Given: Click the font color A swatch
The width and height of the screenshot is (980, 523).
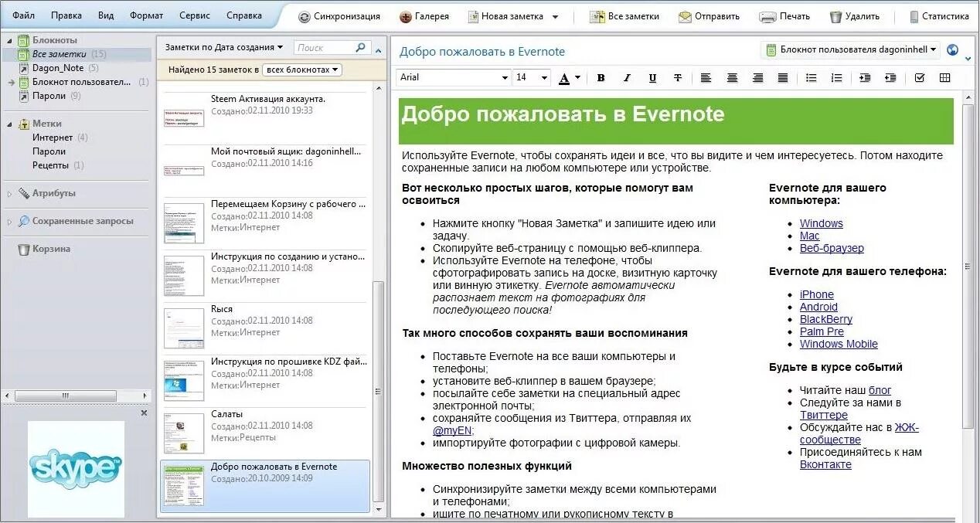Looking at the screenshot, I should 564,77.
